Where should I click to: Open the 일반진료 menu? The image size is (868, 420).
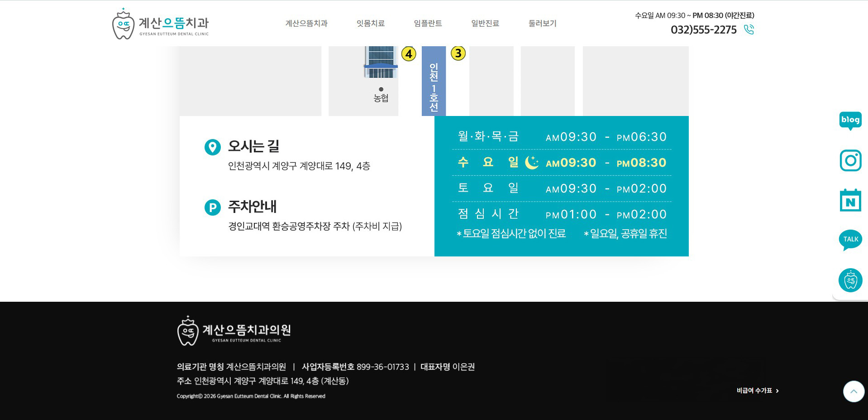[485, 24]
